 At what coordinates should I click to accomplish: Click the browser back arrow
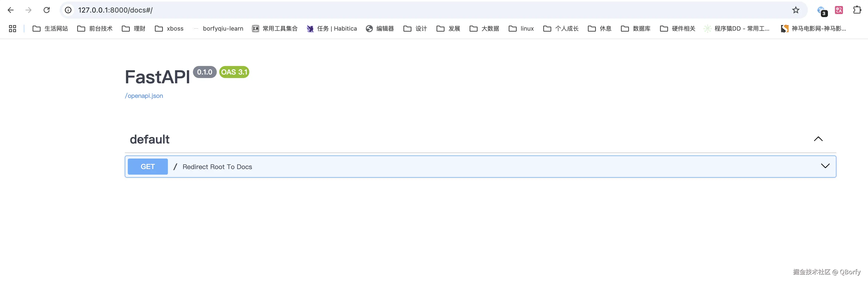[x=11, y=10]
